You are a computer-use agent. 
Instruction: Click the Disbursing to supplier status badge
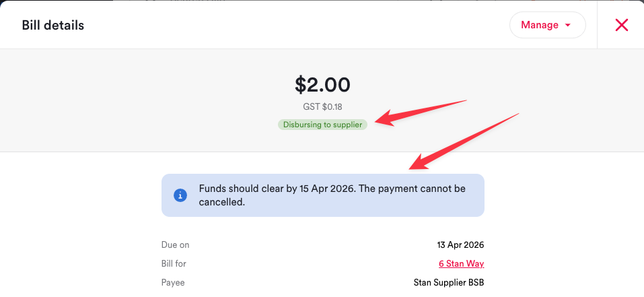tap(322, 125)
